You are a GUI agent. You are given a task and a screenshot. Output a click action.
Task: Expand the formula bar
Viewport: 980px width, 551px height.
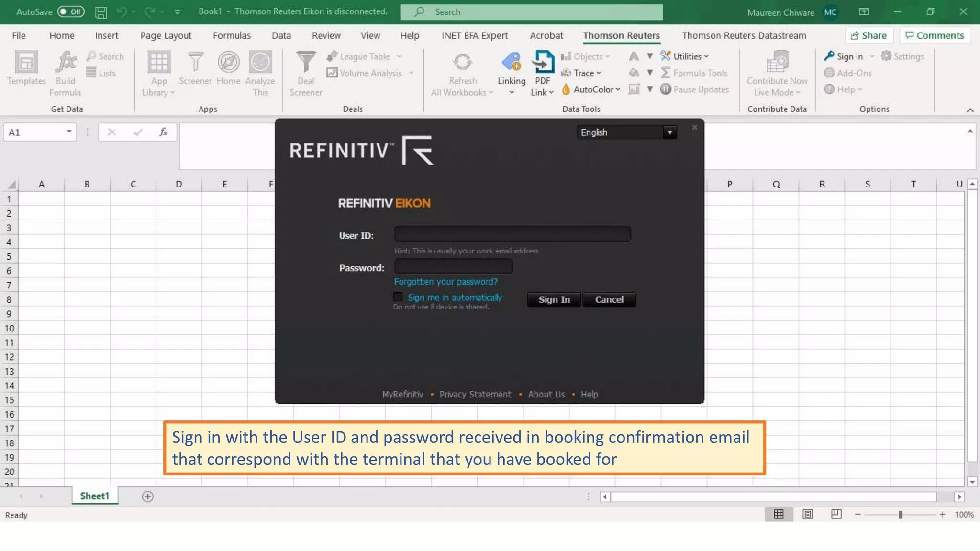coord(970,131)
